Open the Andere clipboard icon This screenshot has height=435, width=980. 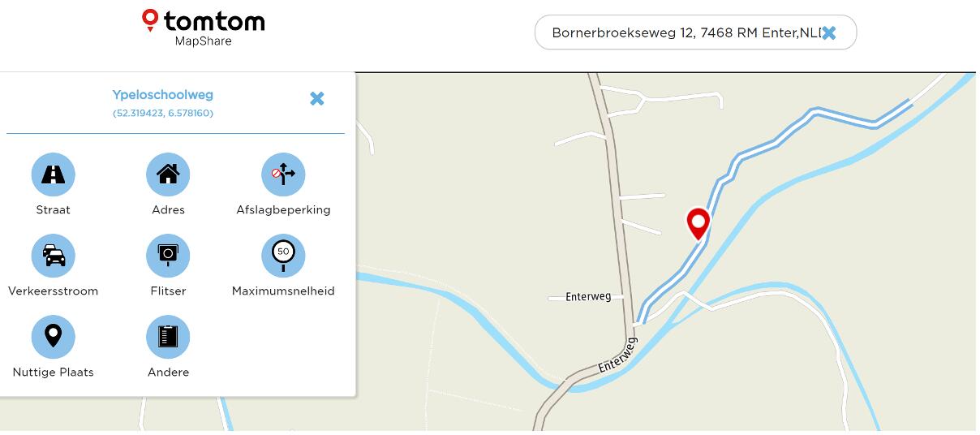coord(168,337)
